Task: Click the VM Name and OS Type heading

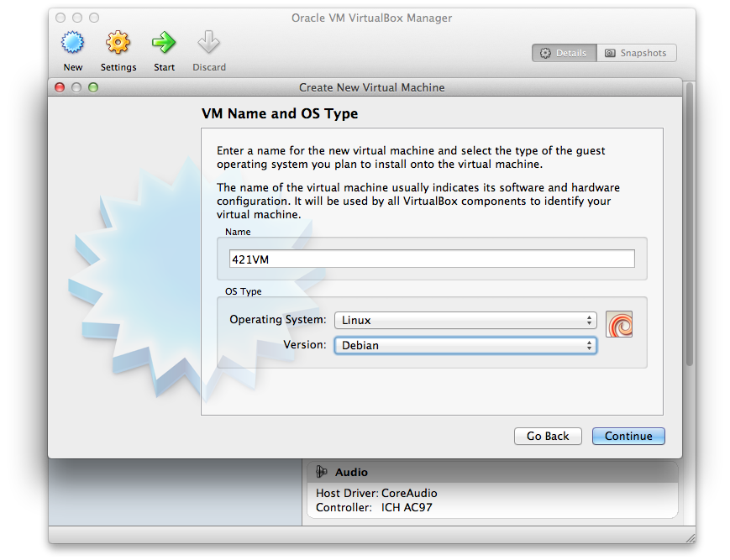Action: point(280,113)
